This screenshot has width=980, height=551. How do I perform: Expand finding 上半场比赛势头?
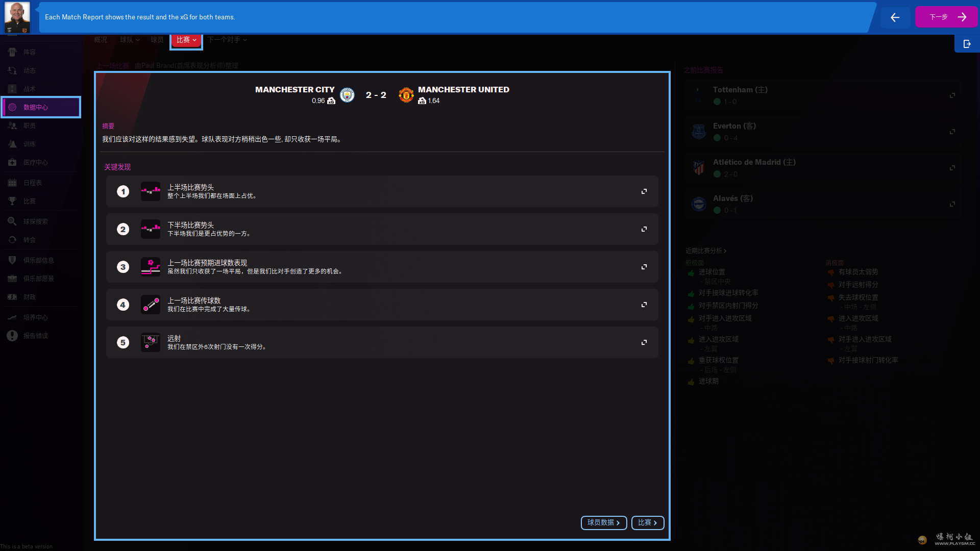(x=644, y=191)
